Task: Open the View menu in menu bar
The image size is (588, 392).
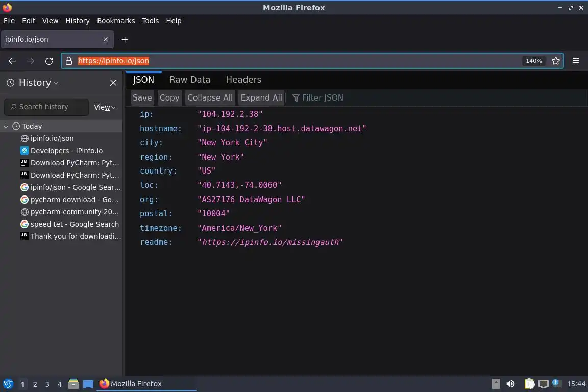Action: (x=50, y=21)
